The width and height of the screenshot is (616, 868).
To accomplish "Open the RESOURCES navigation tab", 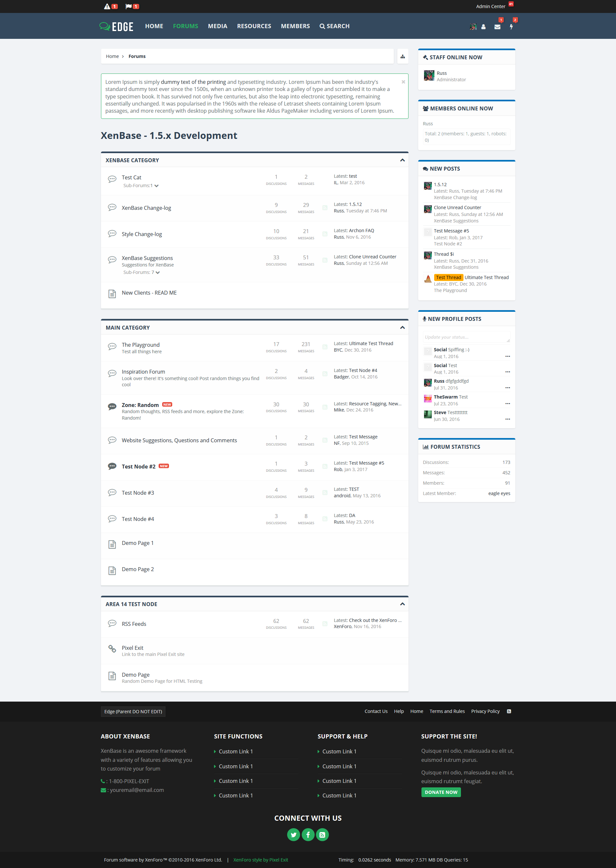I will pyautogui.click(x=254, y=26).
